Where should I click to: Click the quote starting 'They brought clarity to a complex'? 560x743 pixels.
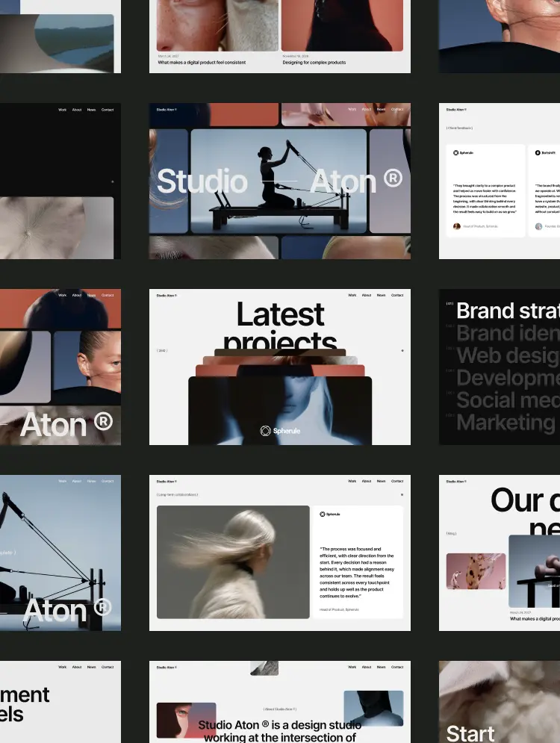click(484, 199)
